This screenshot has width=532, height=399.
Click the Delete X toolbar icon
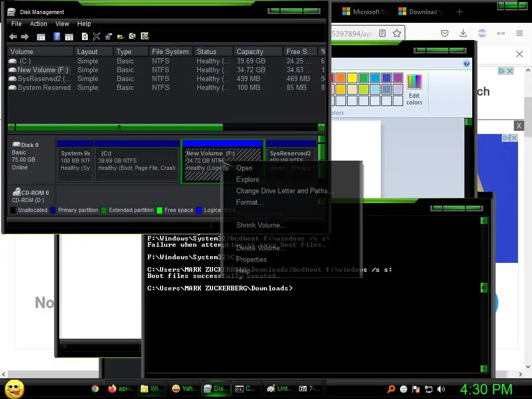coord(96,36)
